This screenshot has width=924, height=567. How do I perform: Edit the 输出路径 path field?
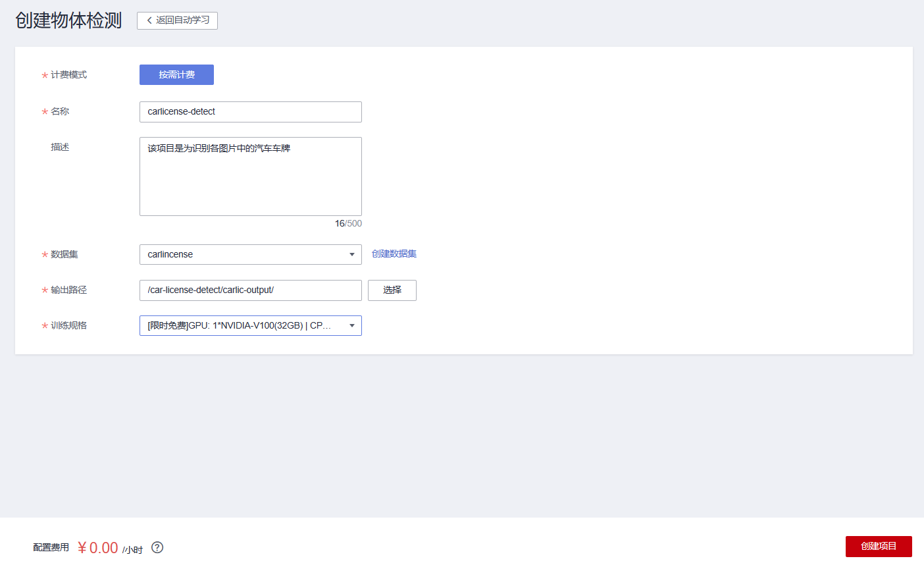pyautogui.click(x=250, y=290)
